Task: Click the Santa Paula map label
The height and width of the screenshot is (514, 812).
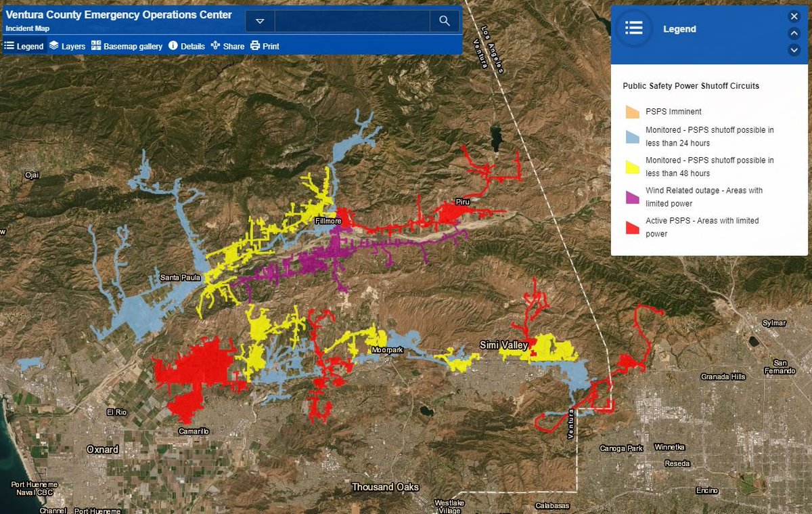Action: [181, 278]
